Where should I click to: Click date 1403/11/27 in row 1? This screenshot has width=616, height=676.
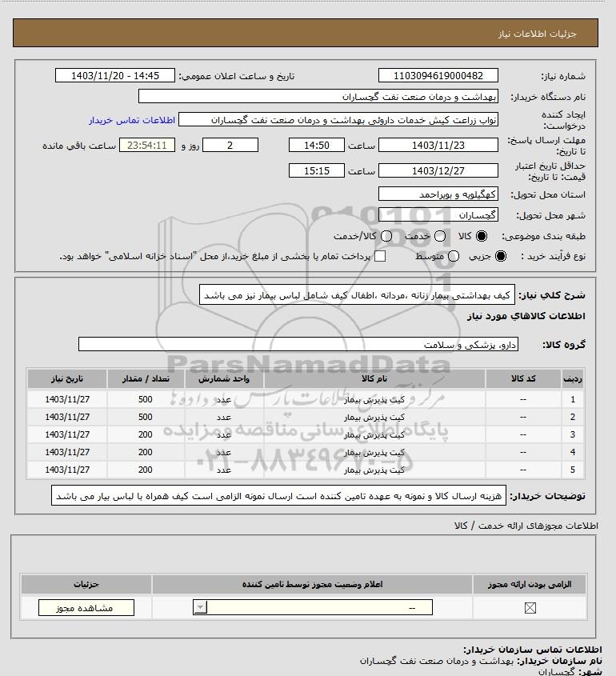coord(67,399)
